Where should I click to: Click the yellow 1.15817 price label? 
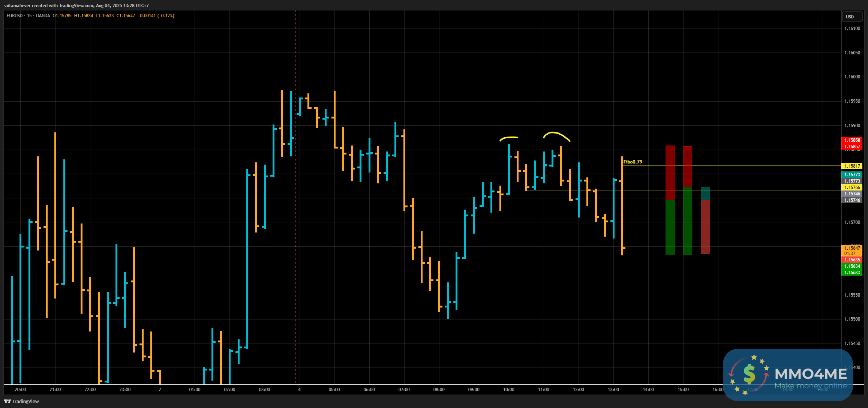[x=852, y=166]
